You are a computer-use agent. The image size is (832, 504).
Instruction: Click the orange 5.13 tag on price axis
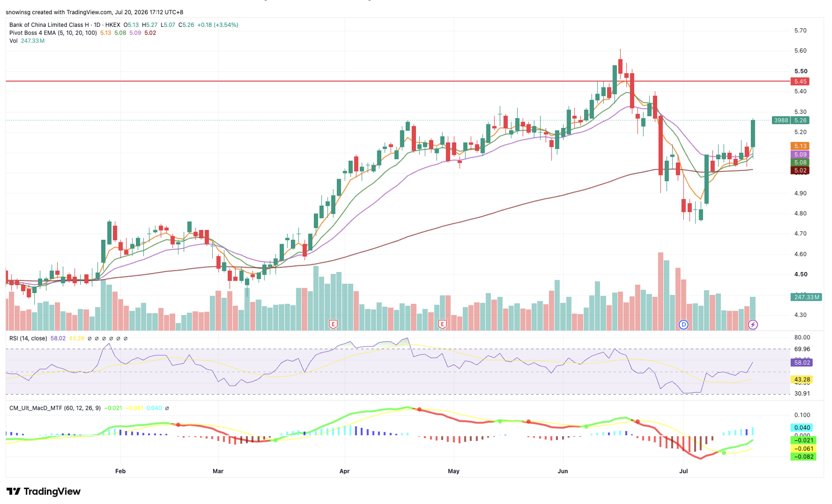coord(800,146)
